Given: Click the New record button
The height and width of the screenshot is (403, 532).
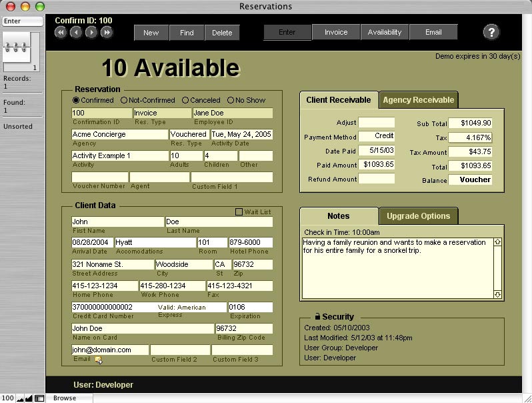Looking at the screenshot, I should (151, 32).
